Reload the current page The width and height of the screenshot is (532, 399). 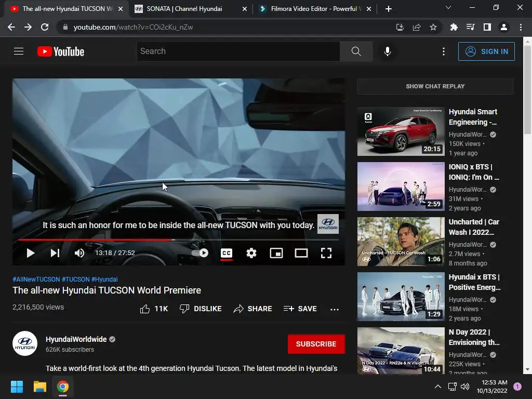[x=45, y=27]
